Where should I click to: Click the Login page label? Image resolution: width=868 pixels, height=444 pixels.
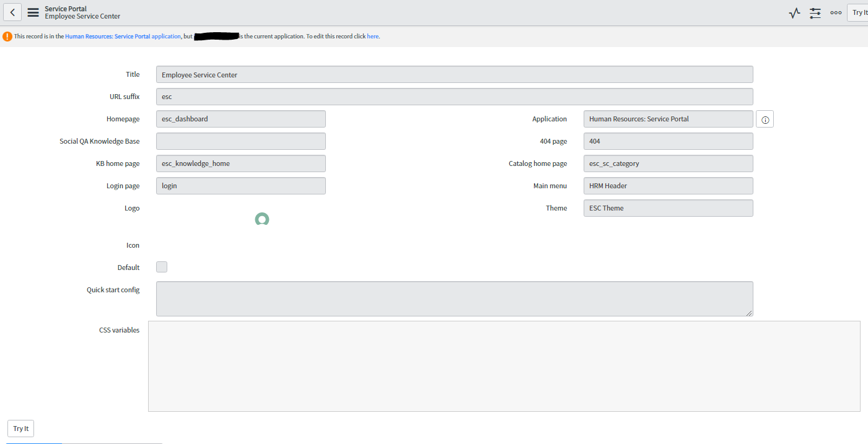[123, 186]
